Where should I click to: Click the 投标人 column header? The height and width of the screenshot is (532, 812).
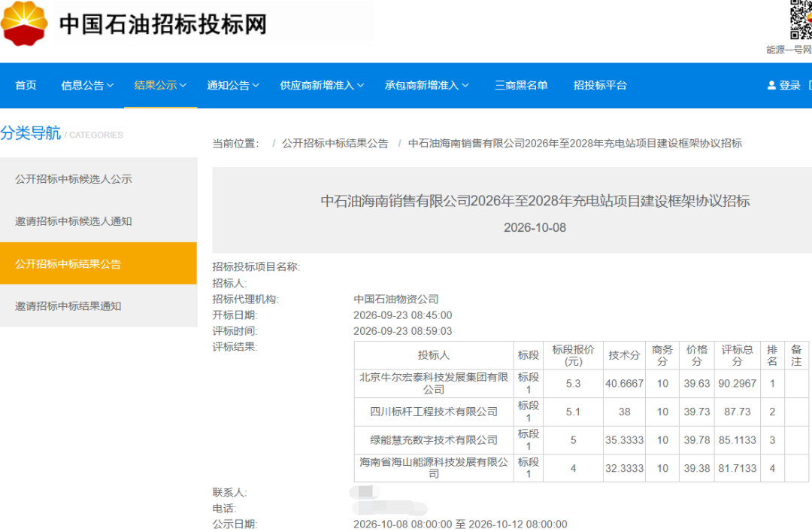point(434,355)
